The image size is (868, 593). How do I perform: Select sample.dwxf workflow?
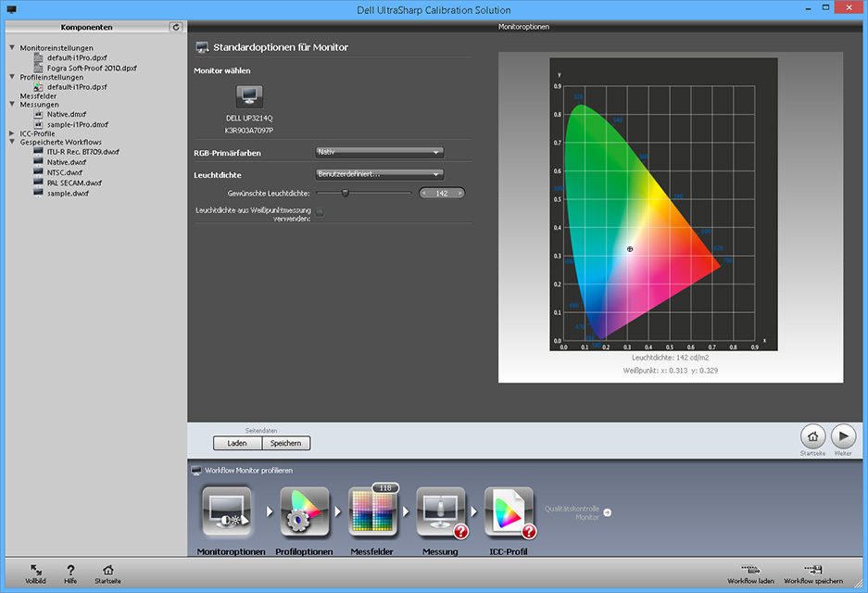tap(68, 194)
